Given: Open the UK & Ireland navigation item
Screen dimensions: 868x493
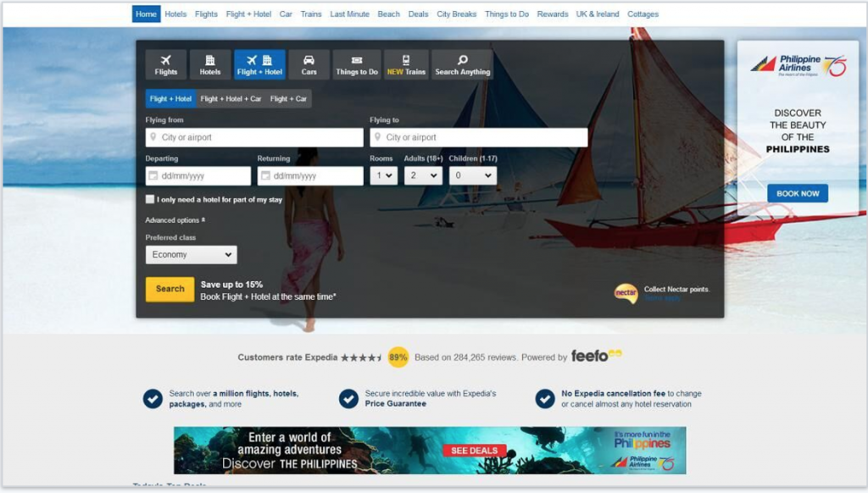Looking at the screenshot, I should click(x=598, y=14).
